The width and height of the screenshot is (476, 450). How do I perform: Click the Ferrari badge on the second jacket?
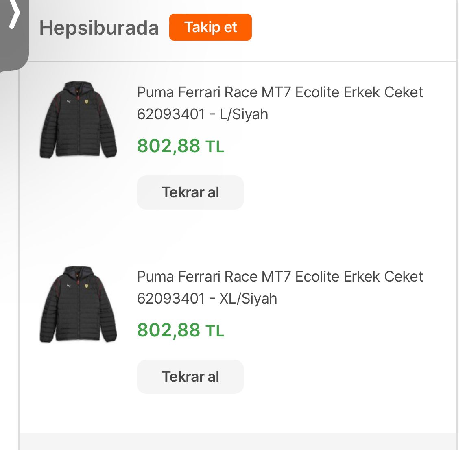click(x=87, y=286)
